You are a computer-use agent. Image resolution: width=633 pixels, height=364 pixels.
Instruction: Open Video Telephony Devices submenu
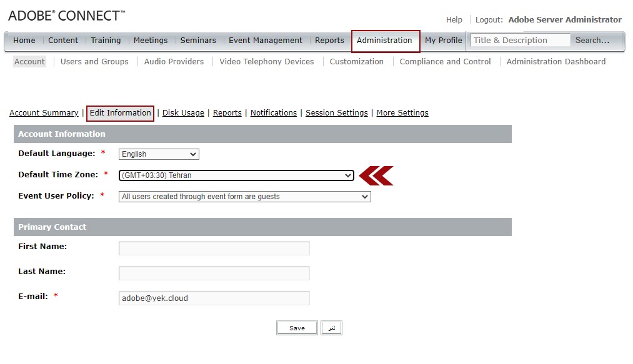point(266,62)
